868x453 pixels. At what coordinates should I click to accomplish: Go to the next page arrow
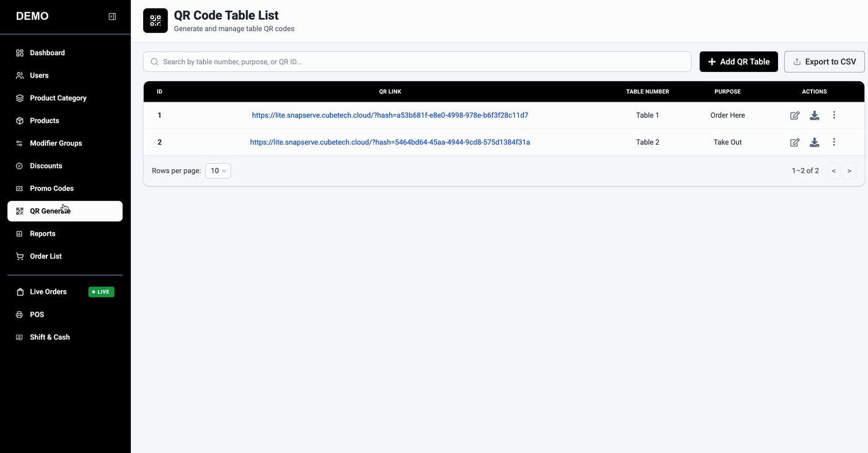pyautogui.click(x=849, y=171)
